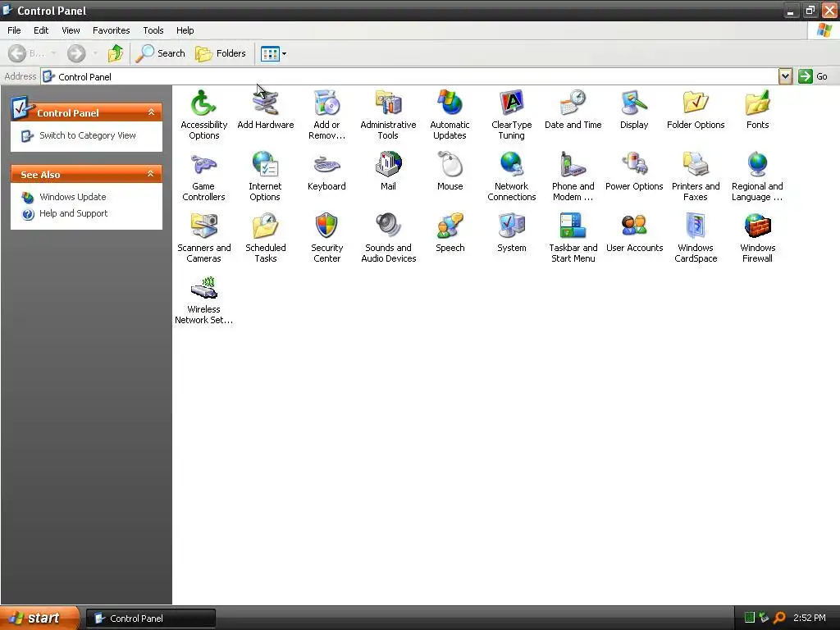This screenshot has height=630, width=840.
Task: Select Date and Time icon
Action: [573, 103]
